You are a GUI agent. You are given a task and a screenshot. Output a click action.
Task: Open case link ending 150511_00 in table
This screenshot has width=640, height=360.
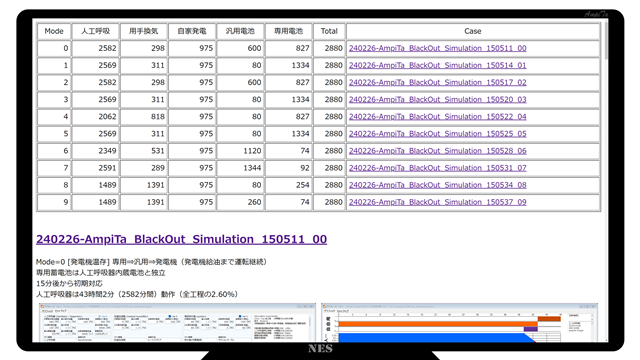pyautogui.click(x=438, y=48)
